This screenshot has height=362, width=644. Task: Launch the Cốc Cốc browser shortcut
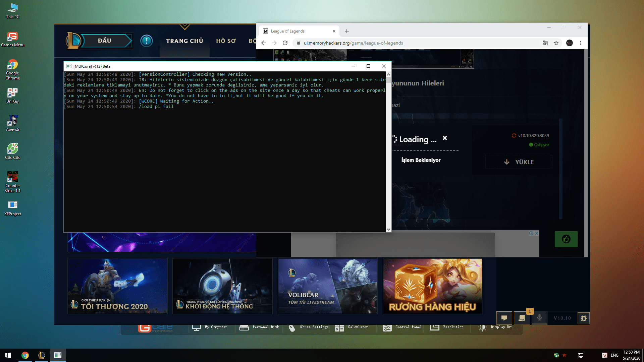(13, 151)
